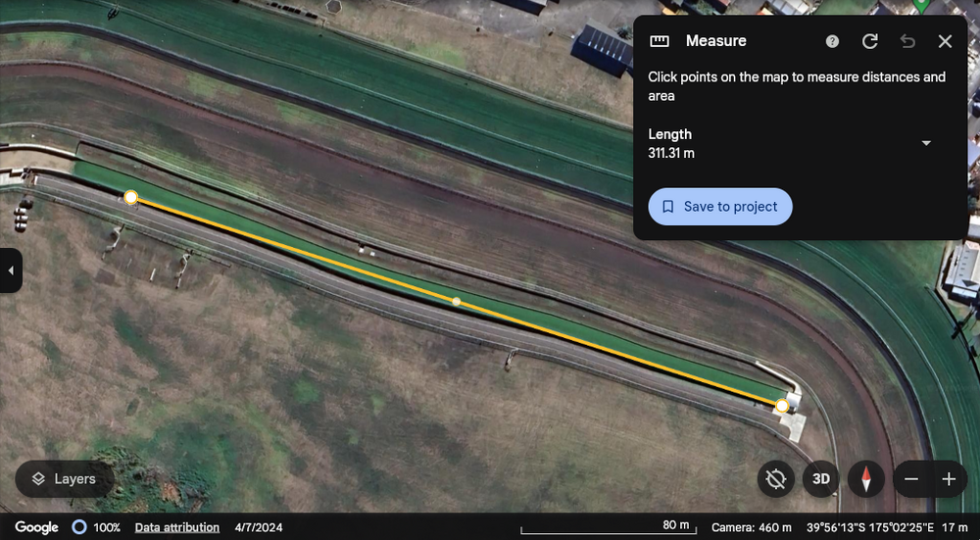Toggle the 3D view button

[821, 479]
